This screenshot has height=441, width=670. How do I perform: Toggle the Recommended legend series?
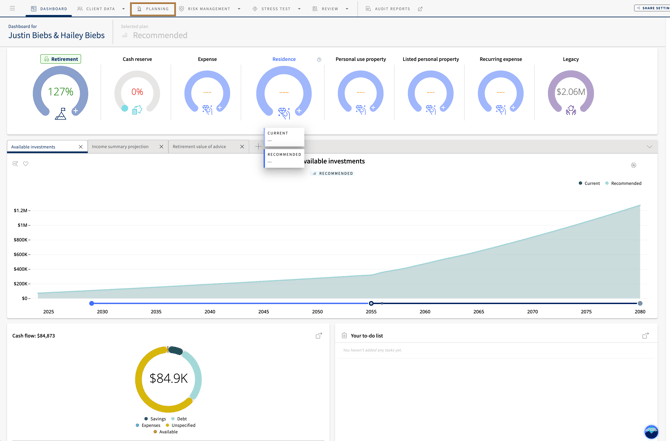point(623,183)
